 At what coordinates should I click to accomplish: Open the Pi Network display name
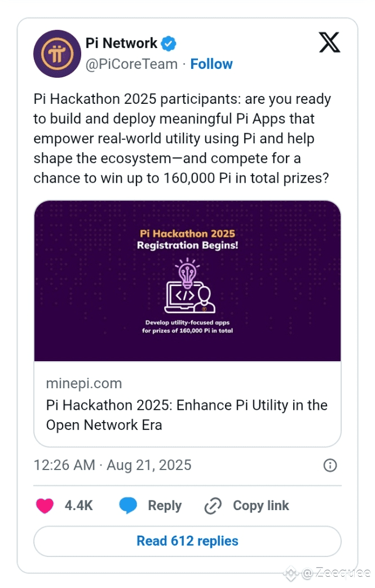[121, 43]
